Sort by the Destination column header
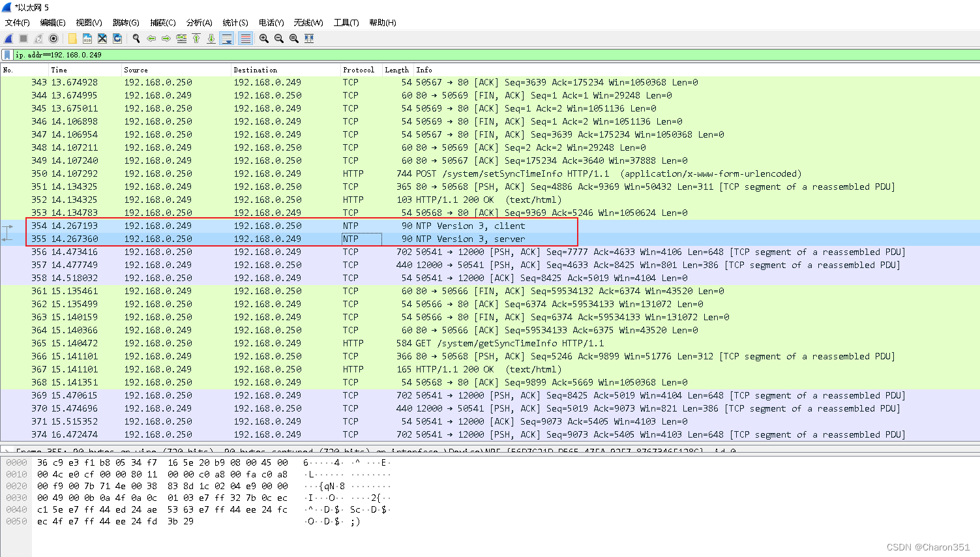Viewport: 980px width, 557px height. pos(286,70)
